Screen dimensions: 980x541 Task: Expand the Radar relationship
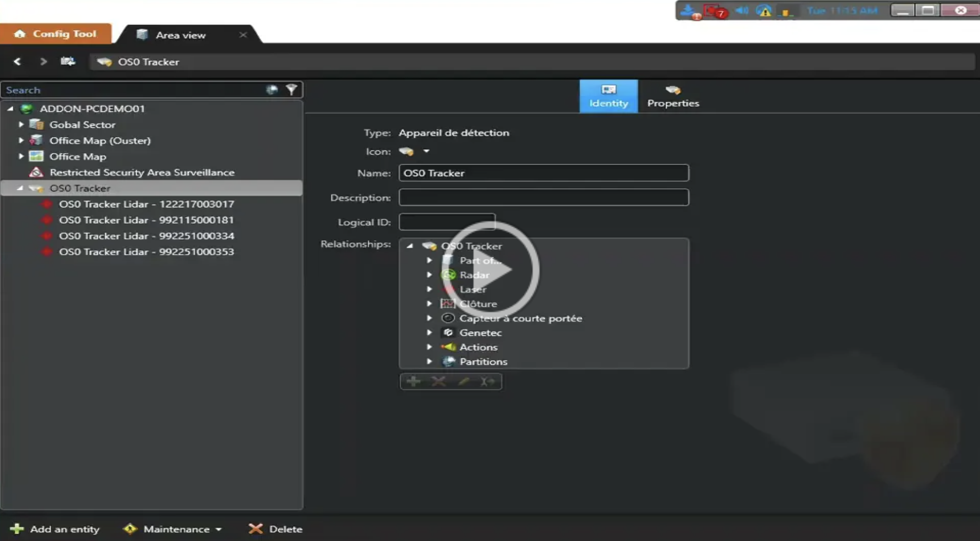click(x=430, y=275)
